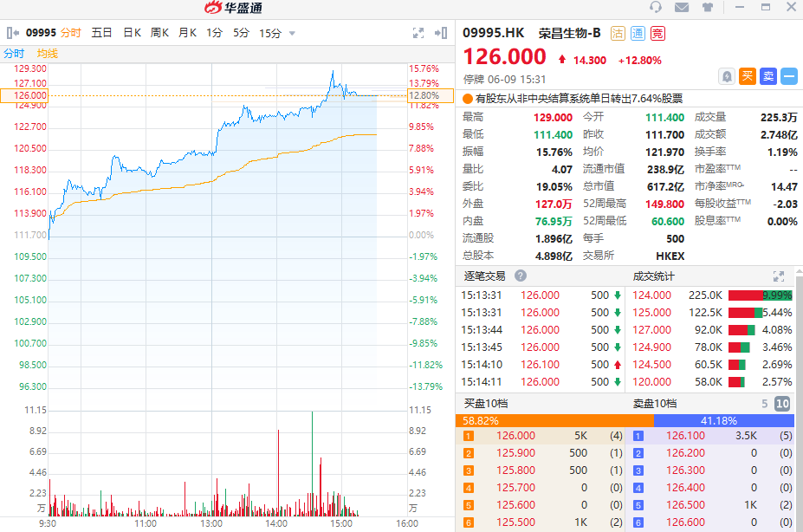Open help question mark next to 逐笔交易
803x532 pixels.
click(521, 276)
